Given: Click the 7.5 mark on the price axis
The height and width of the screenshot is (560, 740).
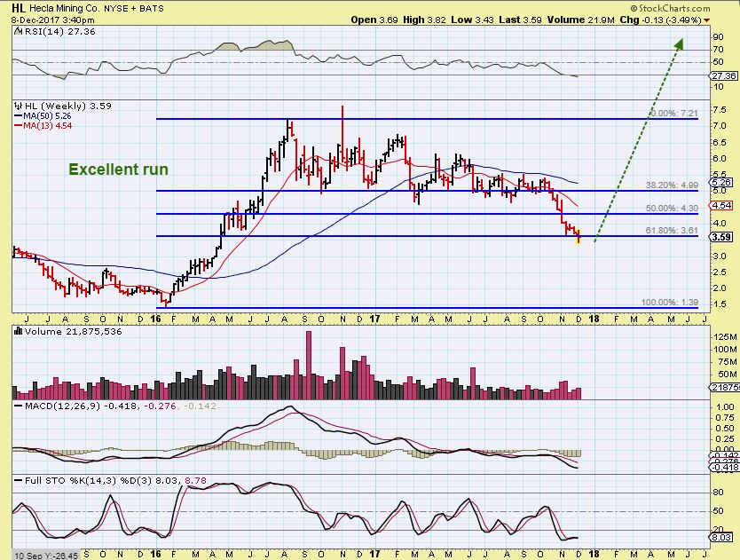Looking at the screenshot, I should [x=720, y=109].
